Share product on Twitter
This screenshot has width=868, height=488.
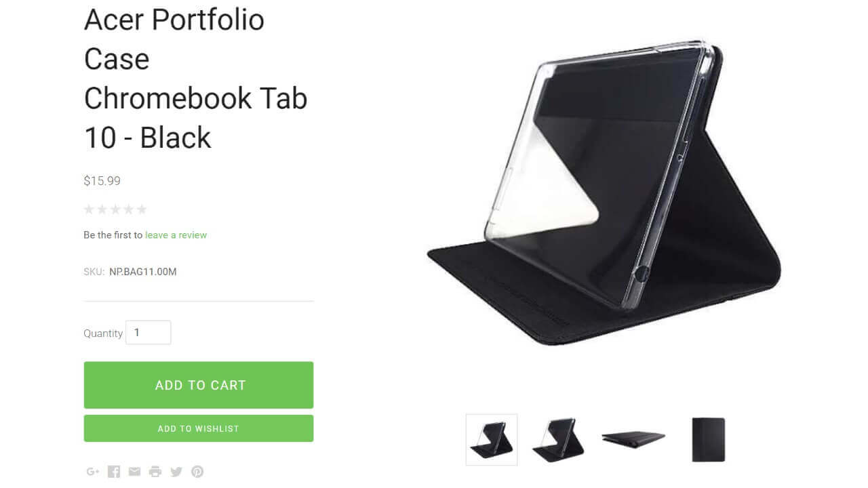tap(176, 472)
